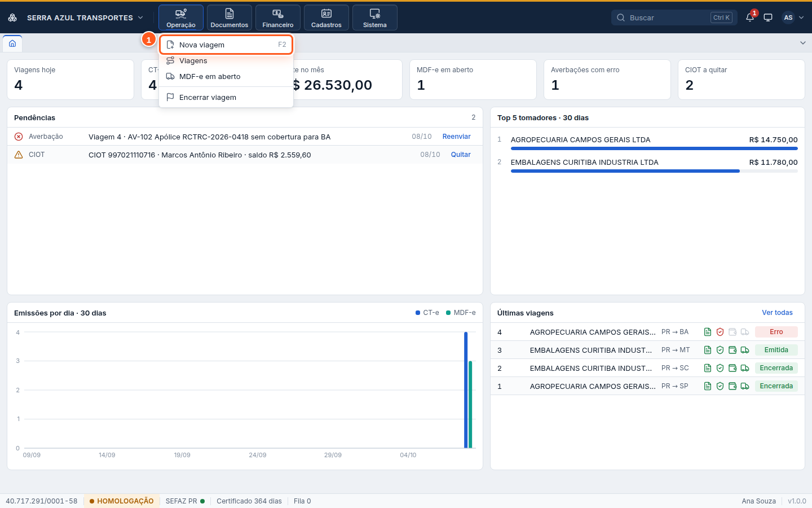Open the Averbações com erro card
This screenshot has width=812, height=508.
(607, 80)
